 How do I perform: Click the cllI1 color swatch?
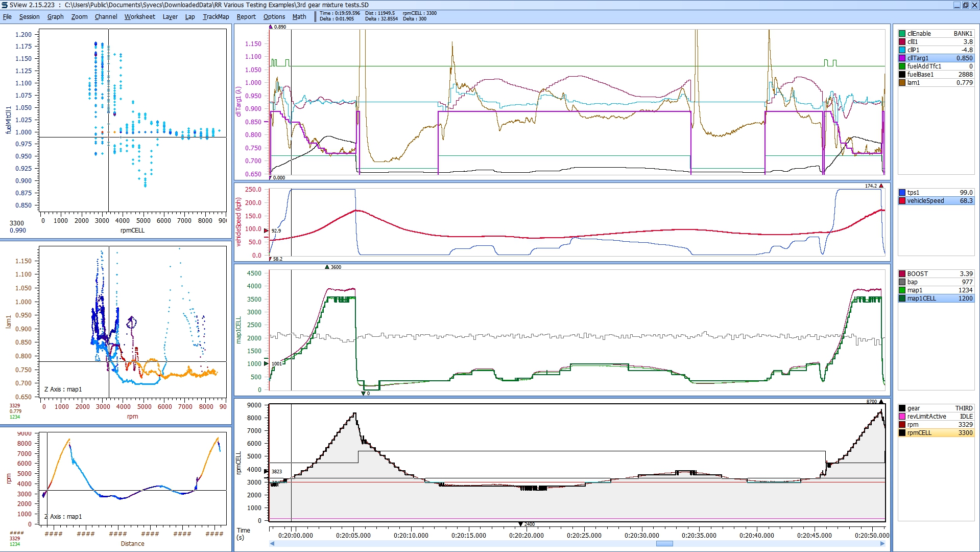click(902, 42)
